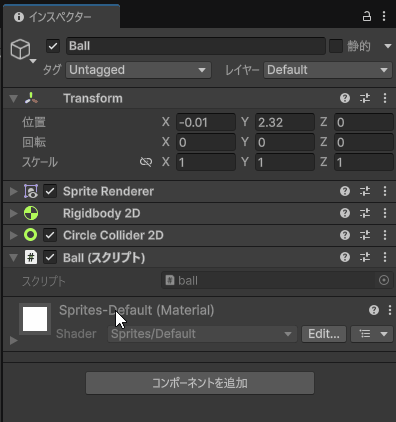The height and width of the screenshot is (422, 396).
Task: Open Rigidbody 2D presets icon
Action: coord(365,213)
